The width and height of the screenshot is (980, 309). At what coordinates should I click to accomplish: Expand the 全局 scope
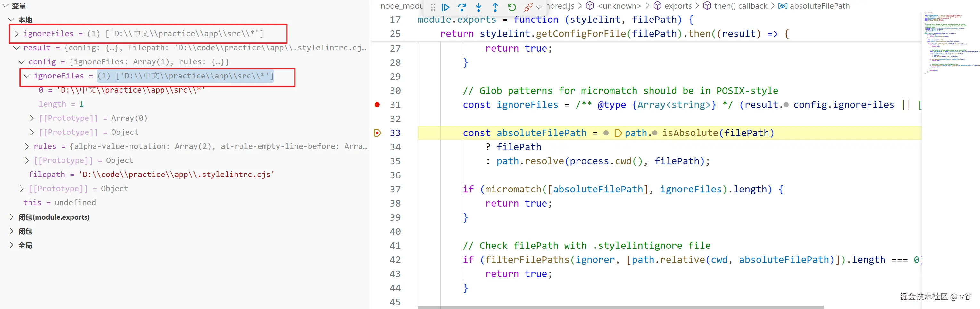click(x=12, y=245)
